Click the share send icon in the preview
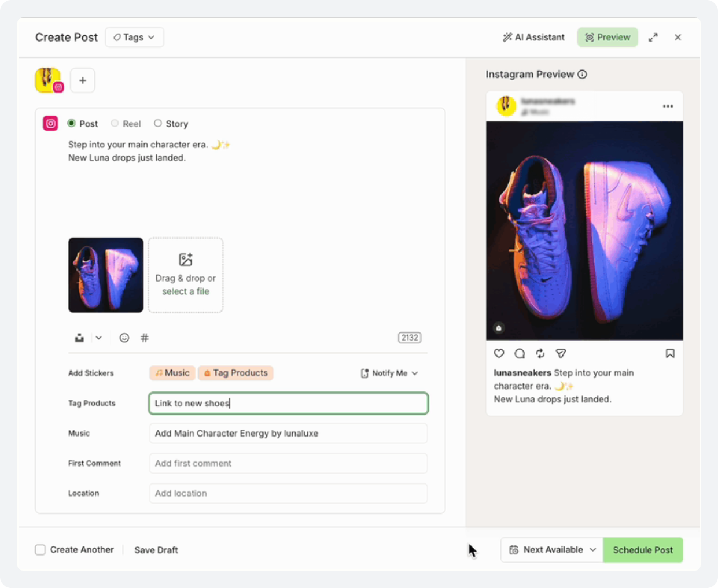This screenshot has height=588, width=718. (561, 353)
